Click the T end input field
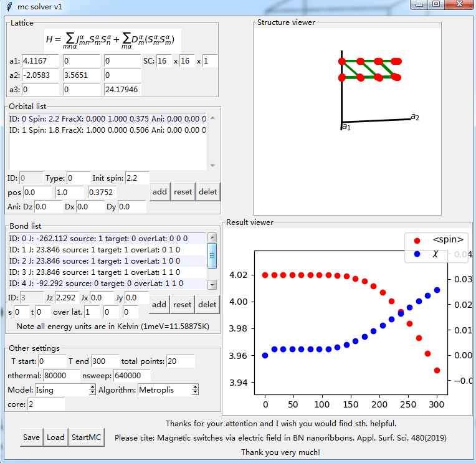 [105, 361]
